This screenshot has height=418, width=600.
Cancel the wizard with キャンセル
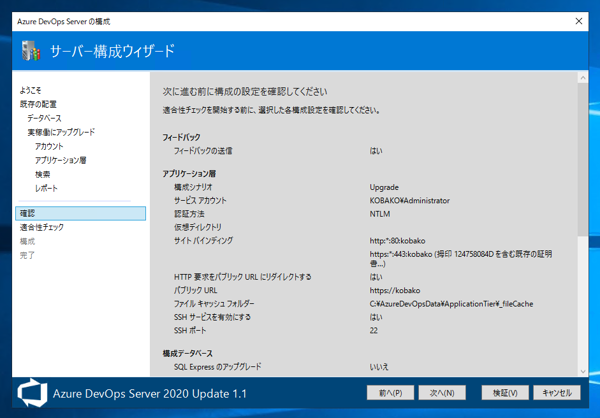(x=557, y=393)
